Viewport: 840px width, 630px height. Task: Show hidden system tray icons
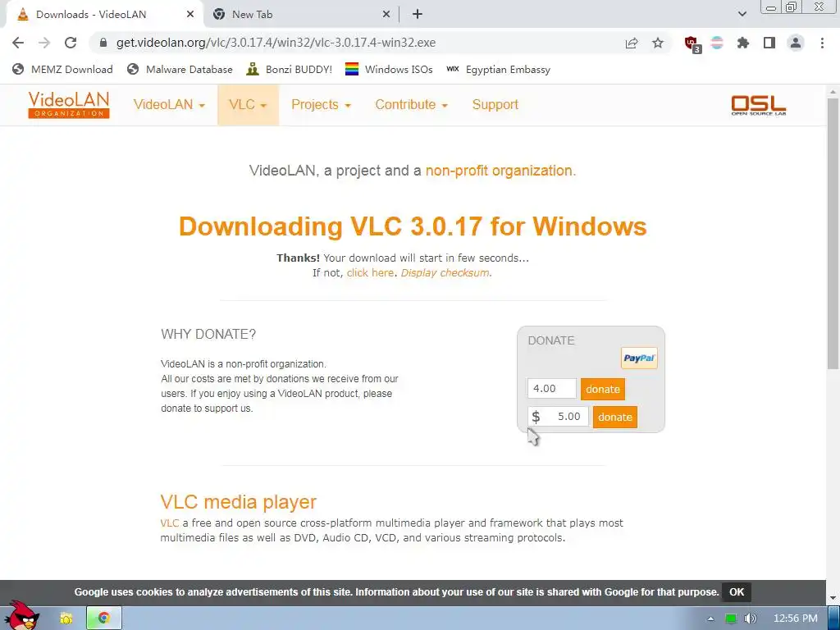tap(711, 619)
